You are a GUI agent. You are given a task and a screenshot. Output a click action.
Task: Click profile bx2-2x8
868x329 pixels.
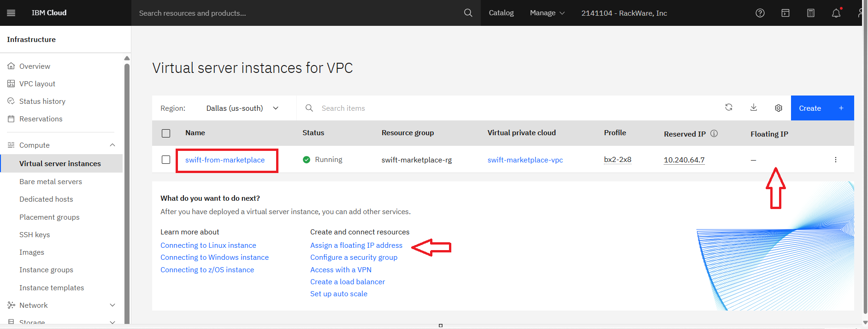618,160
